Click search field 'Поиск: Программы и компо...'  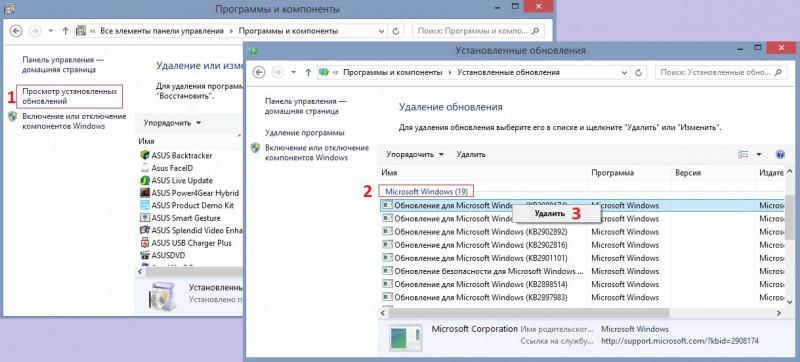pos(478,31)
